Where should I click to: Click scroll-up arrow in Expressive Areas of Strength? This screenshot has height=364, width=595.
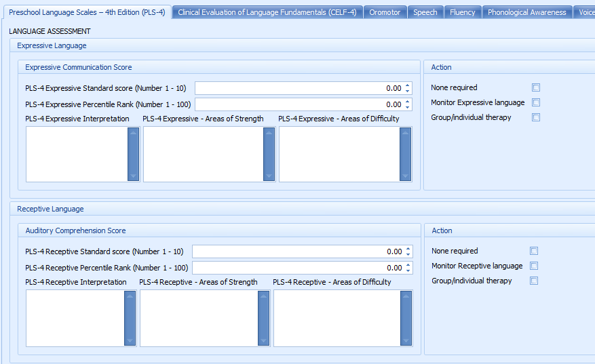(x=269, y=133)
